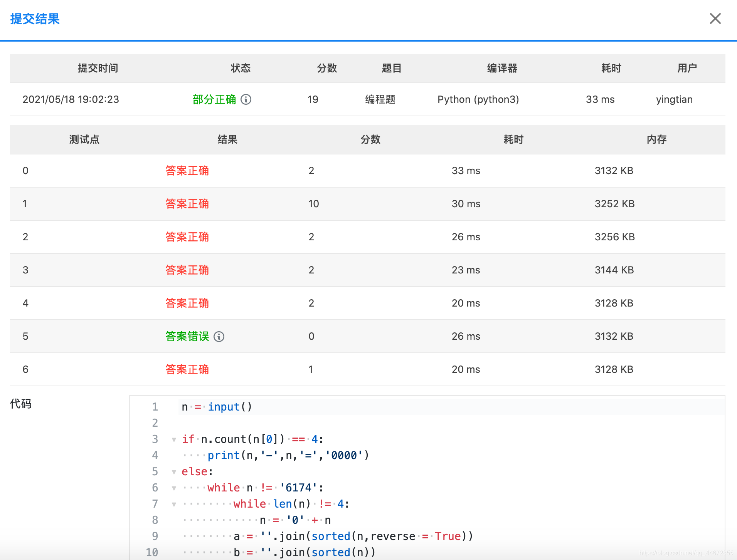Click the score 10 for test point 1

click(313, 204)
